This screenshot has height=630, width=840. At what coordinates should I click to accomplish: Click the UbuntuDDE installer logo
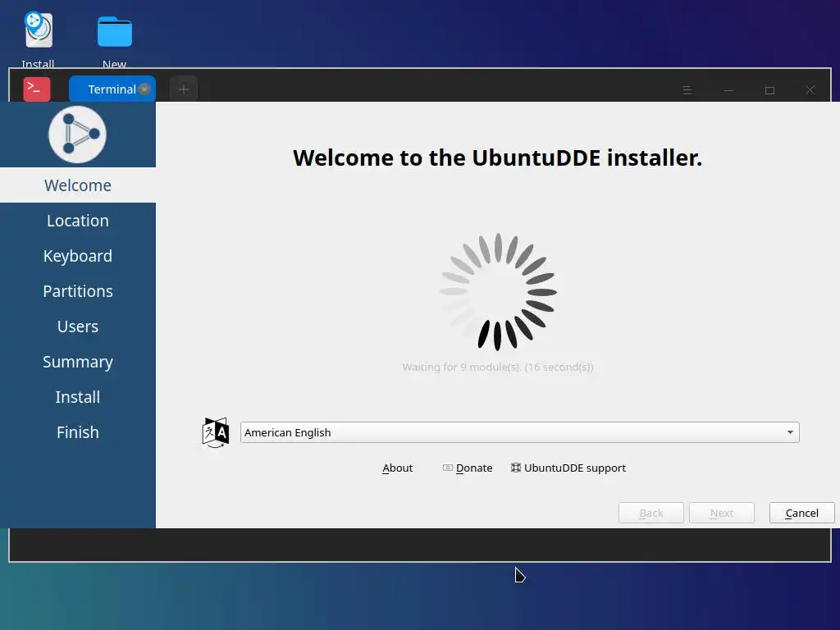(x=78, y=135)
